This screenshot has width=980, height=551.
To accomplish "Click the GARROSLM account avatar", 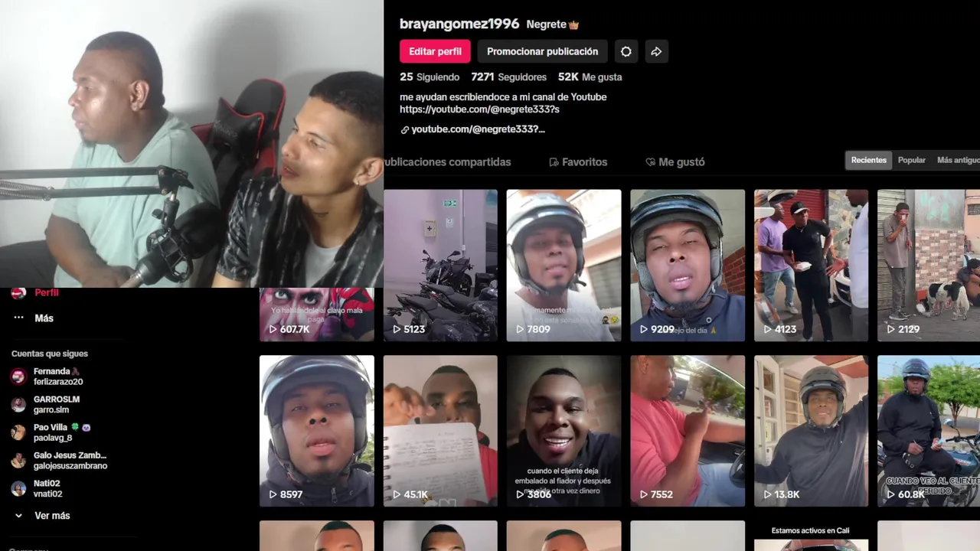I will tap(19, 405).
